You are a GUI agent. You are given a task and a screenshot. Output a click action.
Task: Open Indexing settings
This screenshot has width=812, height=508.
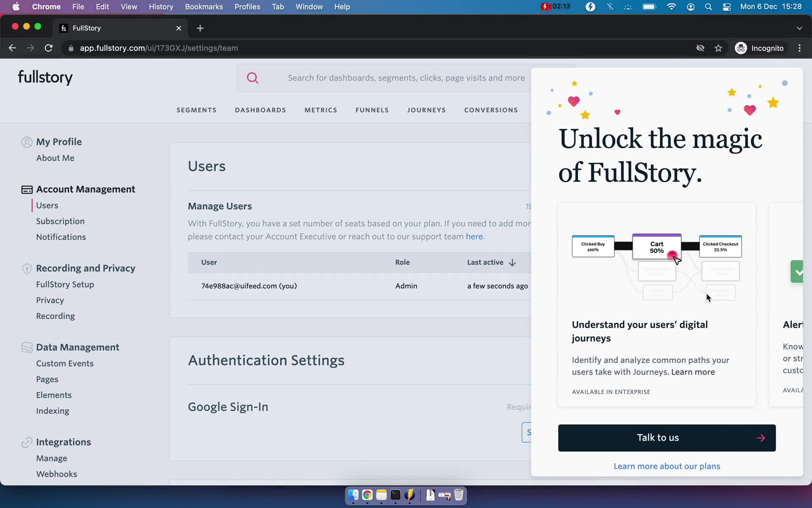tap(52, 411)
